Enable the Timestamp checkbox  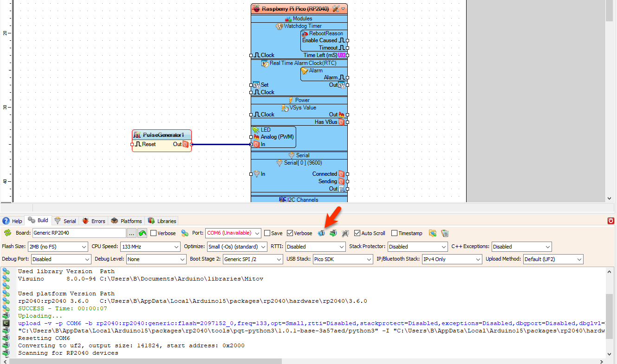(394, 233)
